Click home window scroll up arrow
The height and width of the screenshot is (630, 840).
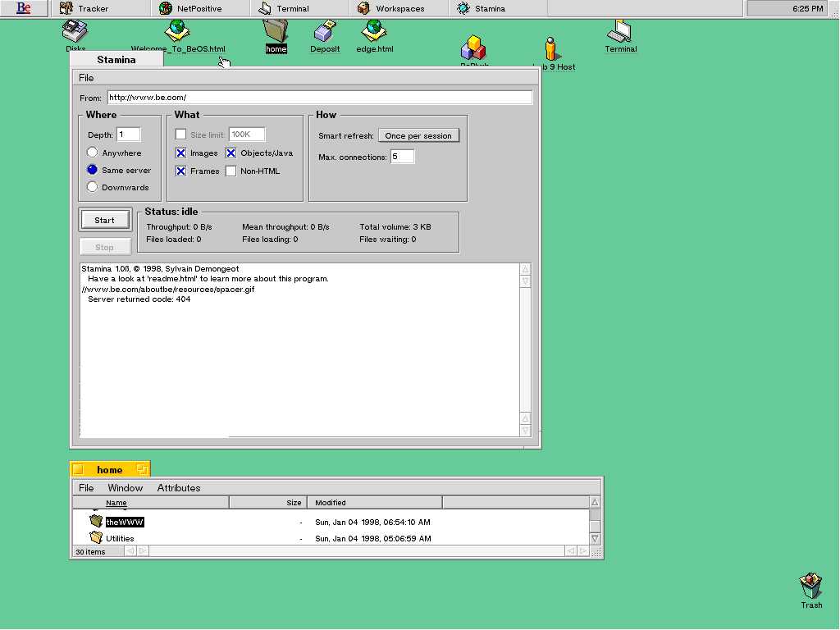595,503
